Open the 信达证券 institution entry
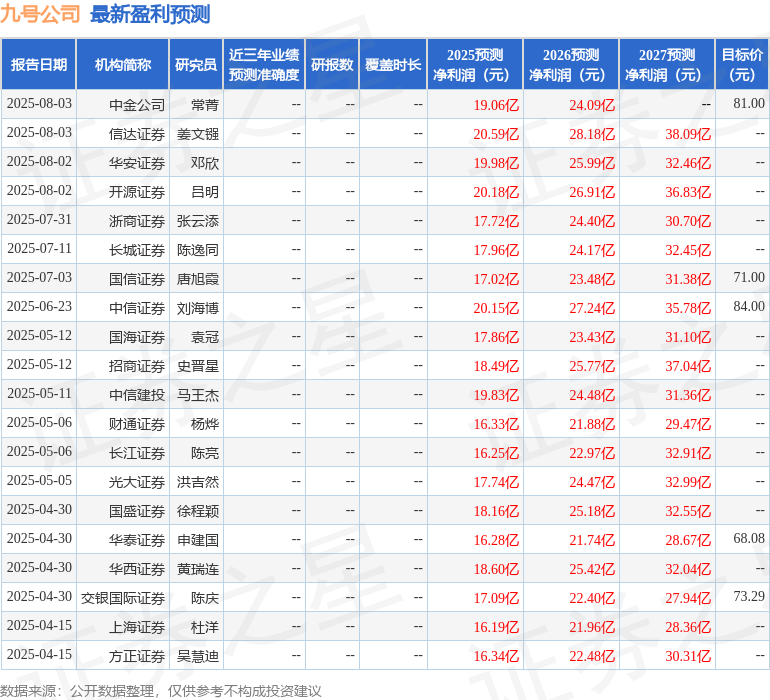The image size is (770, 700). 137,134
